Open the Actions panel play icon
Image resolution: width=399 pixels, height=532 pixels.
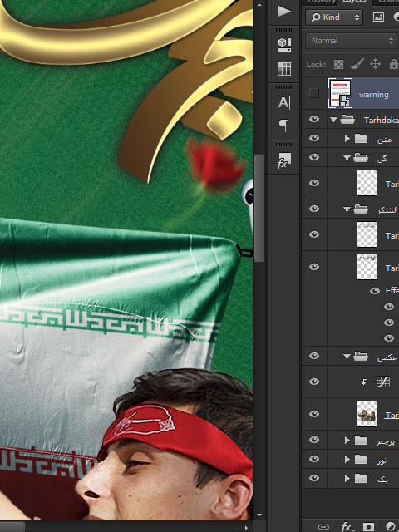284,11
